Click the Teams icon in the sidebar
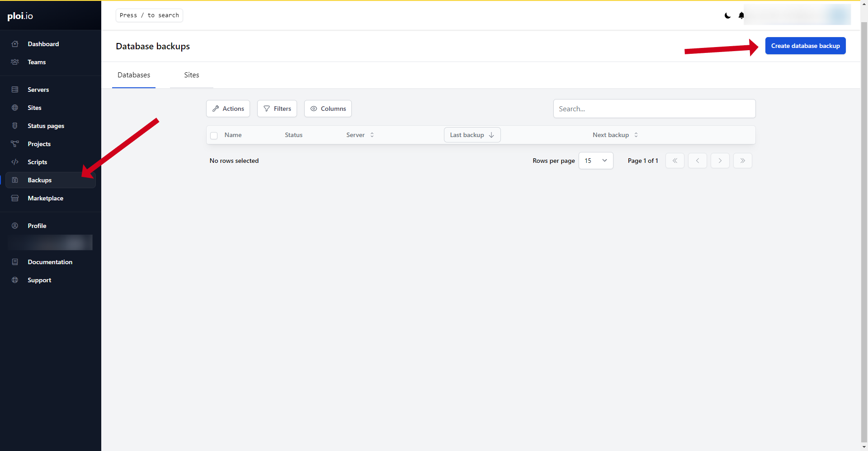Image resolution: width=868 pixels, height=451 pixels. point(15,62)
